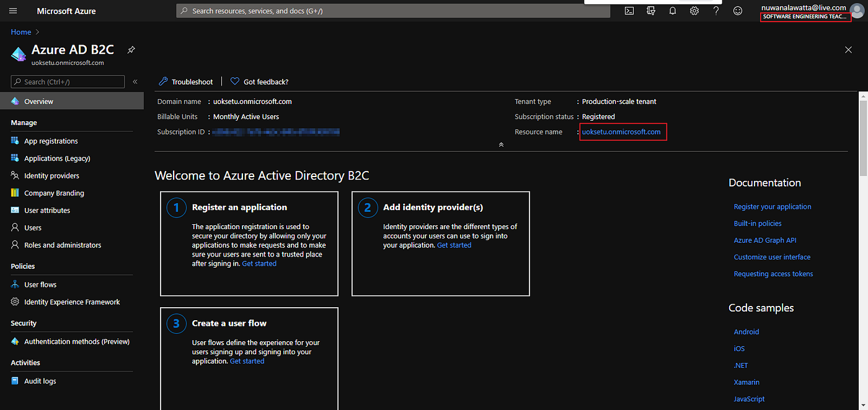Open the .NET code sample

[741, 365]
